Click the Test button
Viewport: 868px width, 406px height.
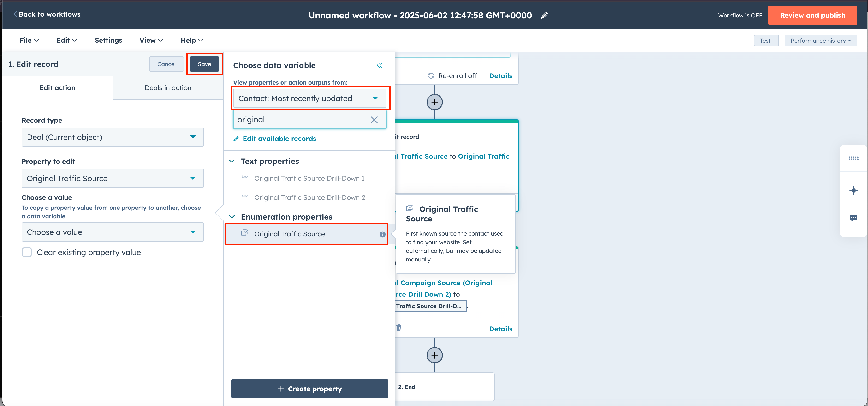[x=766, y=41]
